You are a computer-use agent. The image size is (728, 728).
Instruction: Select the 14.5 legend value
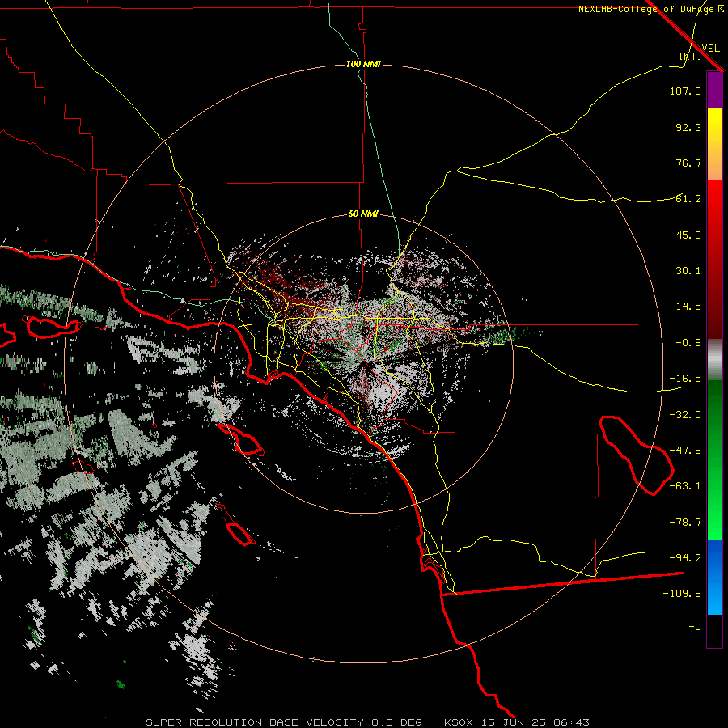pyautogui.click(x=688, y=307)
